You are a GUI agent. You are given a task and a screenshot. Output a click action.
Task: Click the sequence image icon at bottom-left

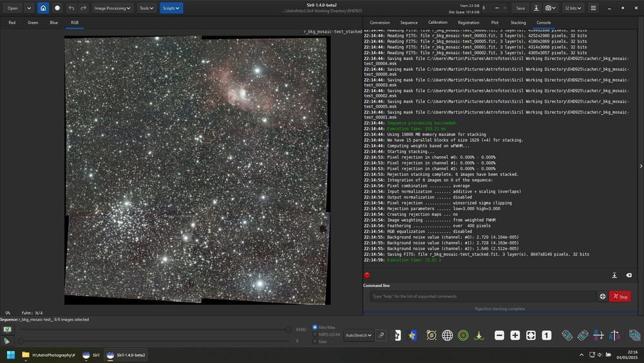7,329
